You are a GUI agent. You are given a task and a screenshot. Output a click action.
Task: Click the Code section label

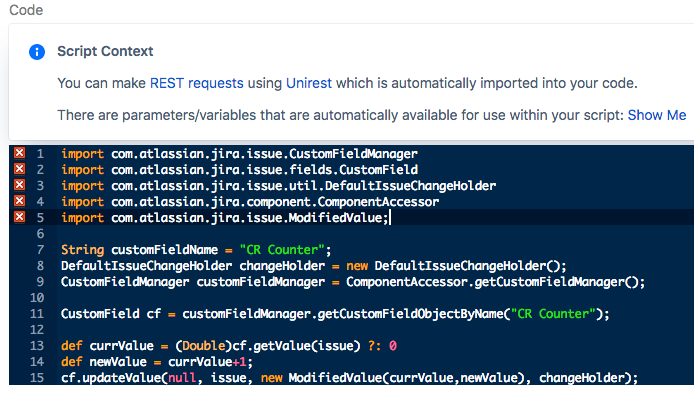[x=26, y=10]
